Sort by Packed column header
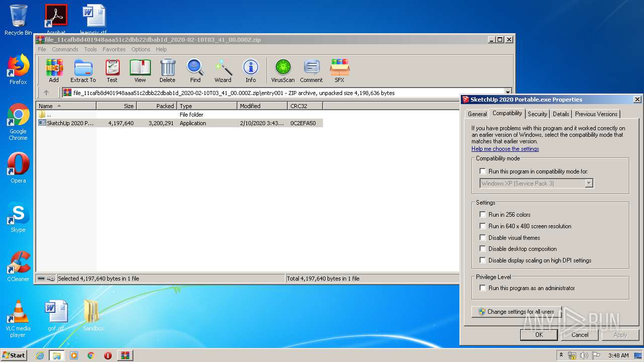644x362 pixels. pos(156,106)
